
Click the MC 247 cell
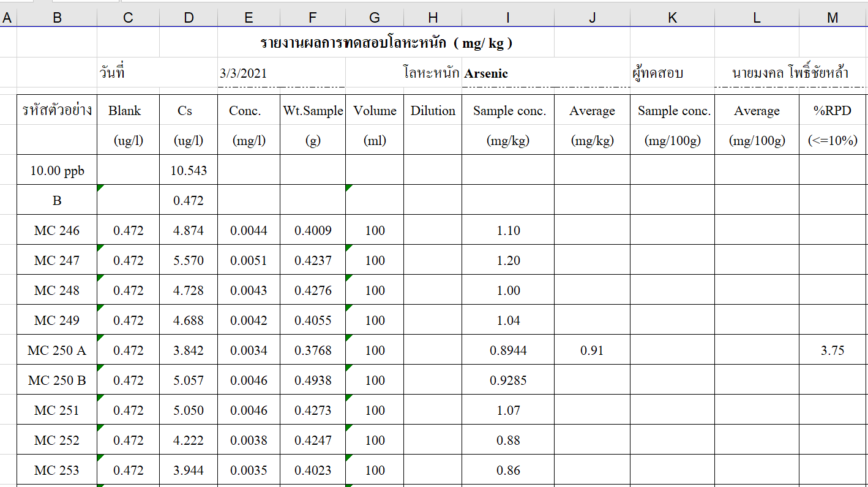point(57,260)
